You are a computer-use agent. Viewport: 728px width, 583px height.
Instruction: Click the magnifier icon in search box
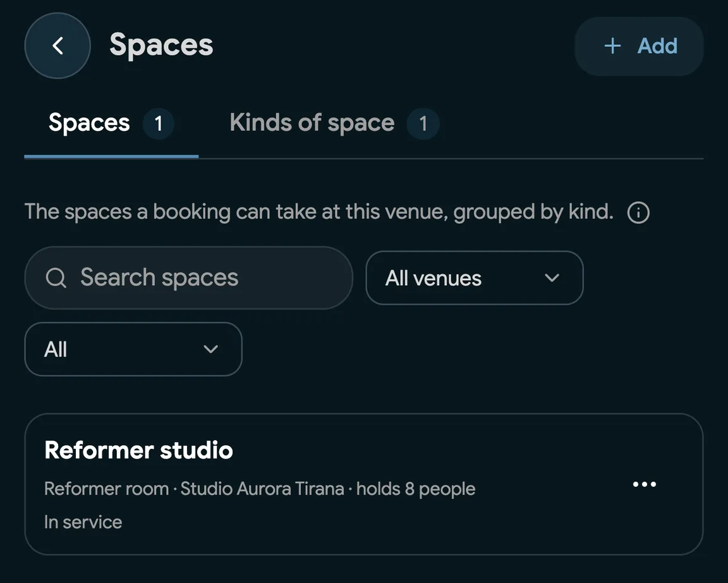click(x=56, y=278)
